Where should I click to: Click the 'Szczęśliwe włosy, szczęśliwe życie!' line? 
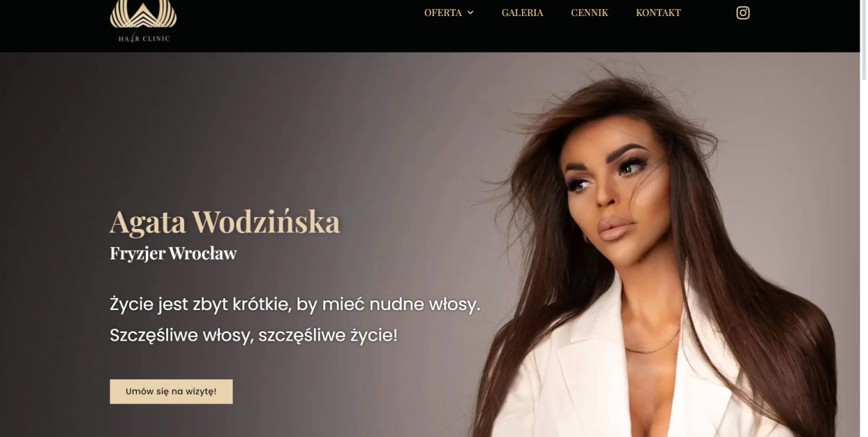253,336
